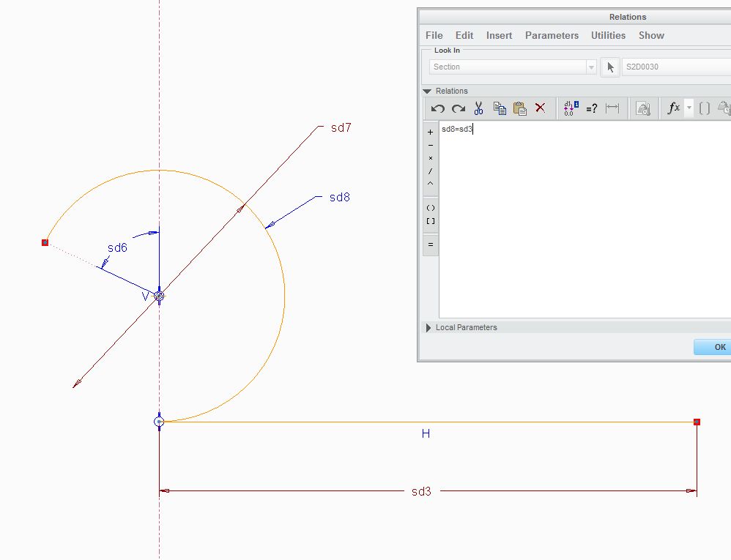Copy selected relation text
The image size is (731, 560).
(500, 108)
